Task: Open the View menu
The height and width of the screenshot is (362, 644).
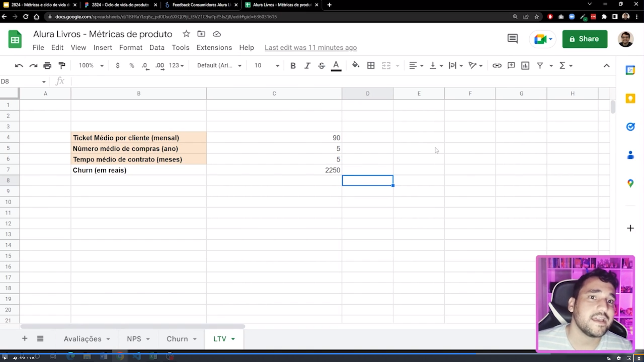Action: (x=78, y=48)
